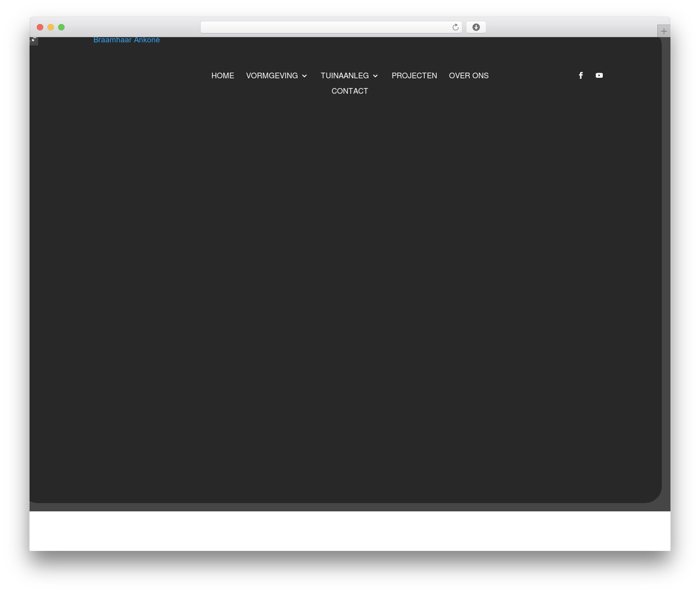Click the browser download icon
Viewport: 700px width, 593px height.
476,27
